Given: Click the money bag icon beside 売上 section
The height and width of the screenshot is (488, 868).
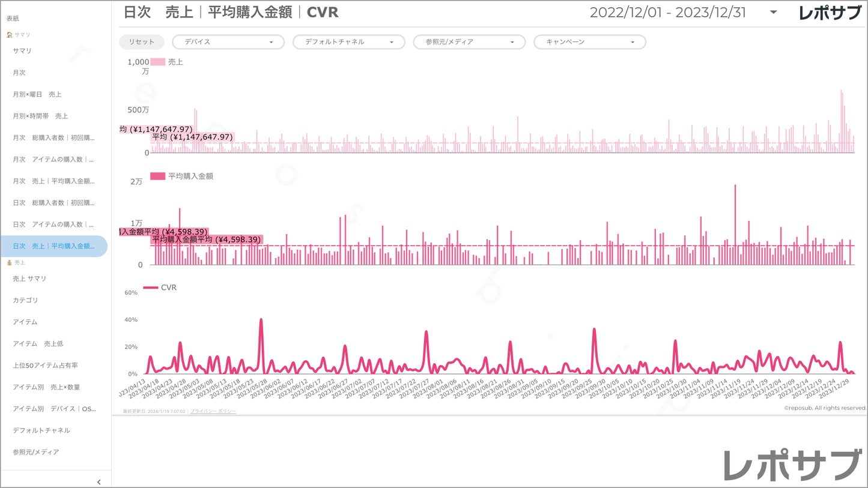Looking at the screenshot, I should [9, 263].
